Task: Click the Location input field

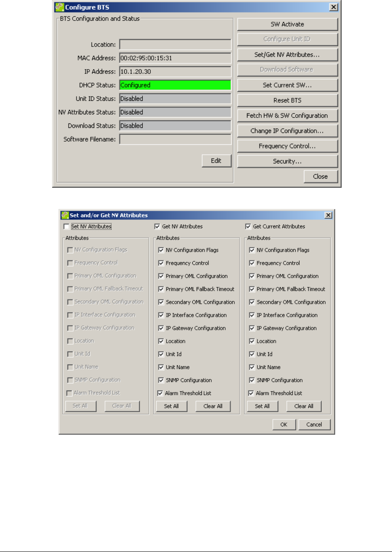Action: (175, 45)
